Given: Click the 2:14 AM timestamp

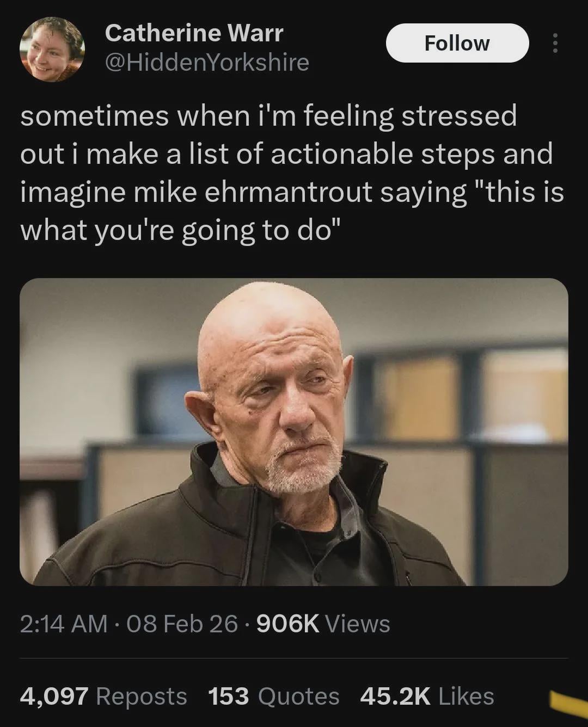Looking at the screenshot, I should click(x=64, y=624).
